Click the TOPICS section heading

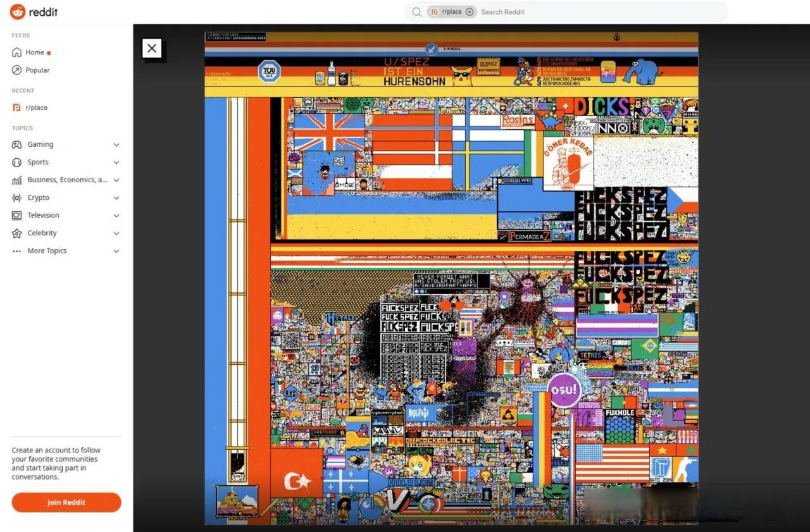(22, 128)
